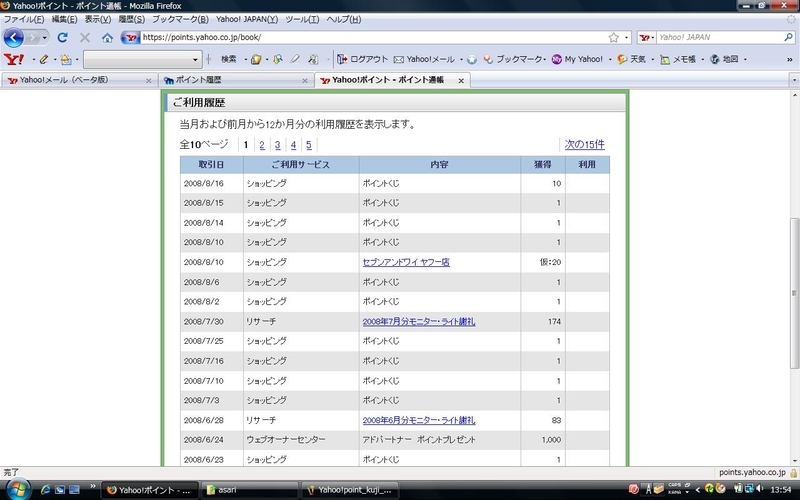Click the Yahoo! Y! logo on toolbar
The width and height of the screenshot is (800, 500).
[14, 59]
